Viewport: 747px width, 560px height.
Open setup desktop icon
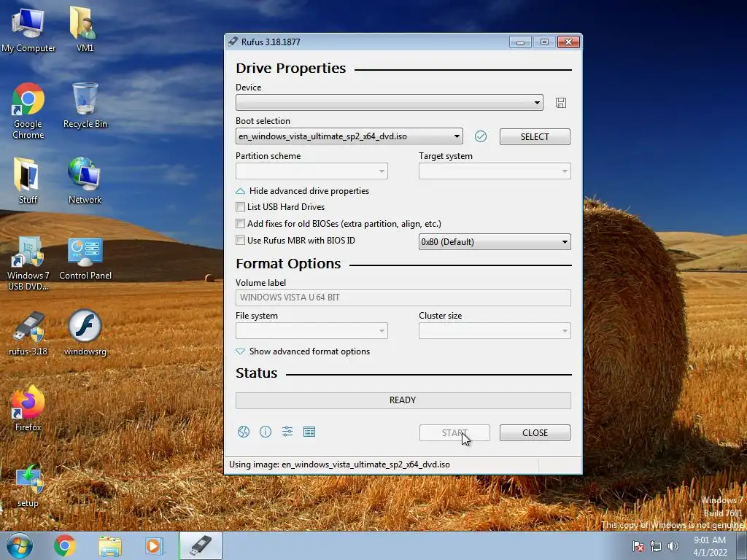tap(28, 486)
